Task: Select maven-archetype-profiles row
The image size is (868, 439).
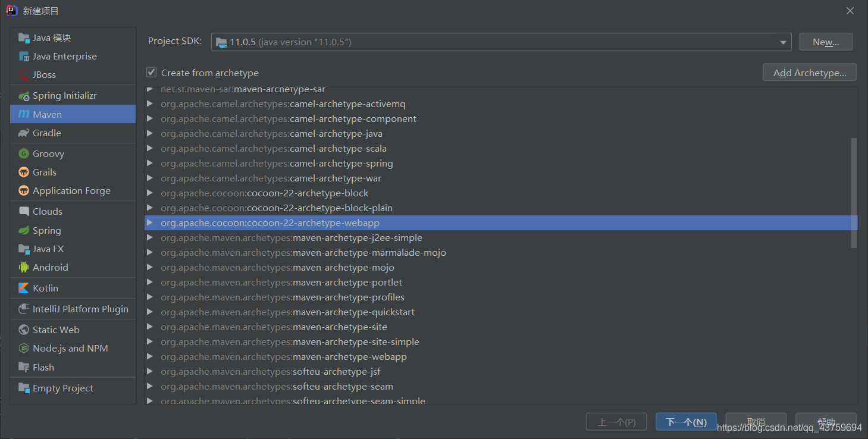Action: point(501,297)
